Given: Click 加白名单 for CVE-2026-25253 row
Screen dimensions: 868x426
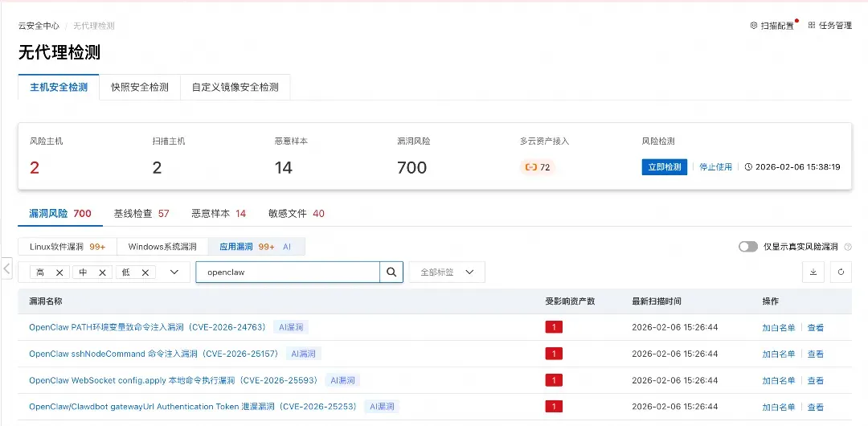Looking at the screenshot, I should point(778,408).
